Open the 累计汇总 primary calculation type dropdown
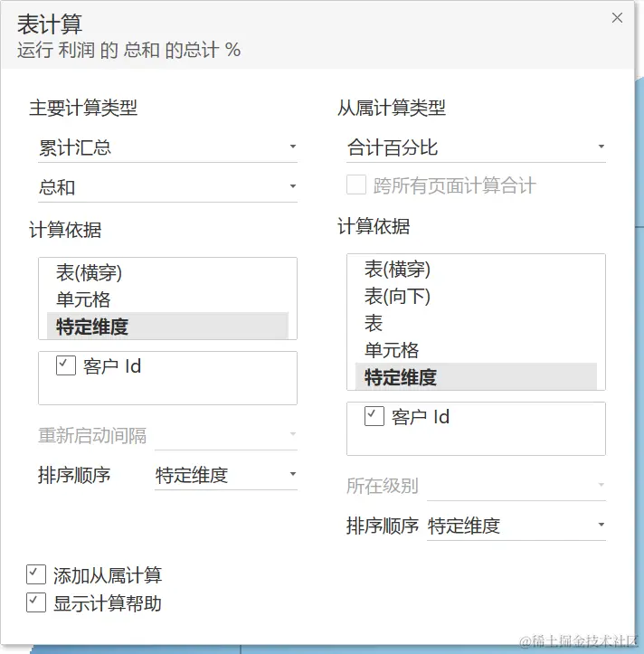 tap(167, 147)
